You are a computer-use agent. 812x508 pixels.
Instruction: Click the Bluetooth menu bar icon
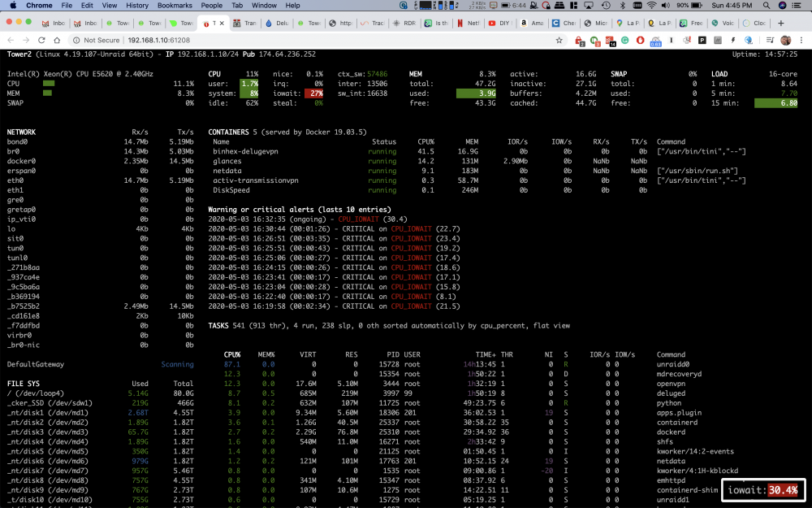(623, 5)
